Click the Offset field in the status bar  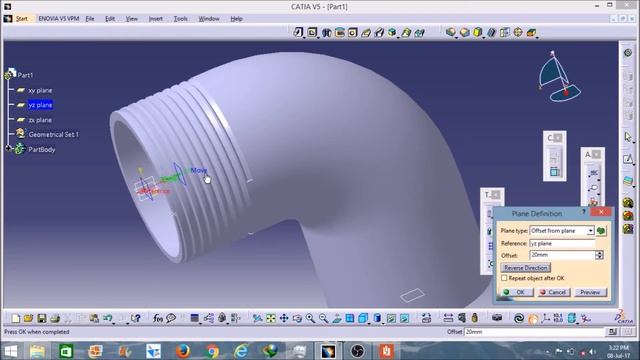click(534, 332)
